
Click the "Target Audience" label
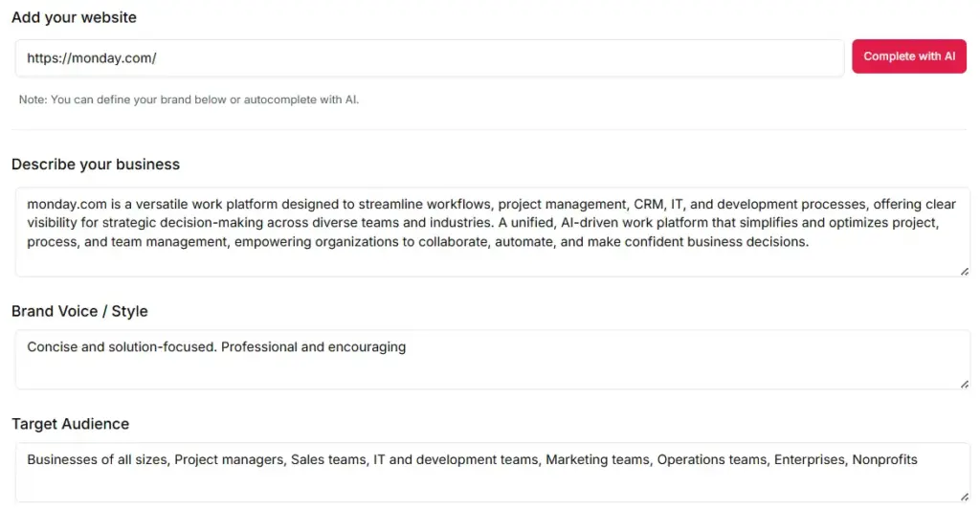[x=70, y=424]
